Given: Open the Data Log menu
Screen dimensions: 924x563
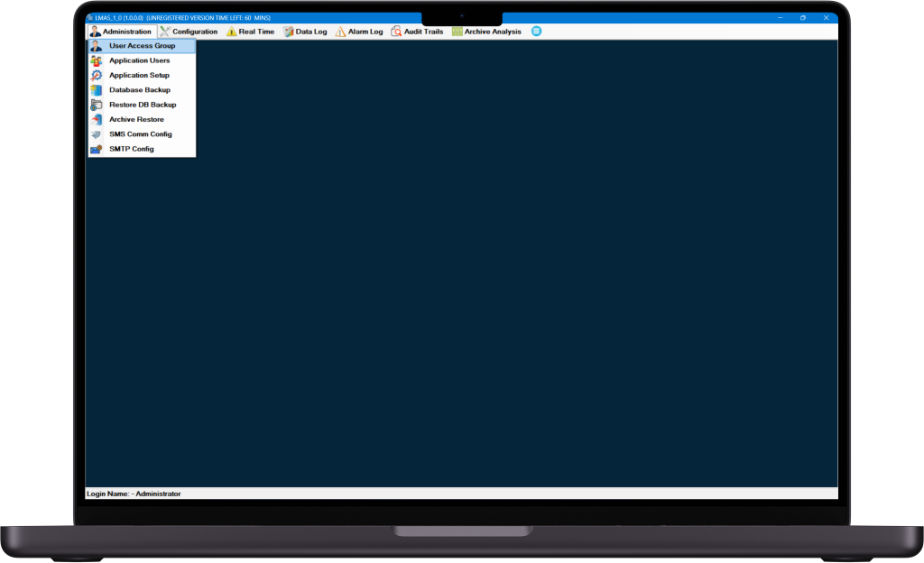Looking at the screenshot, I should tap(305, 32).
